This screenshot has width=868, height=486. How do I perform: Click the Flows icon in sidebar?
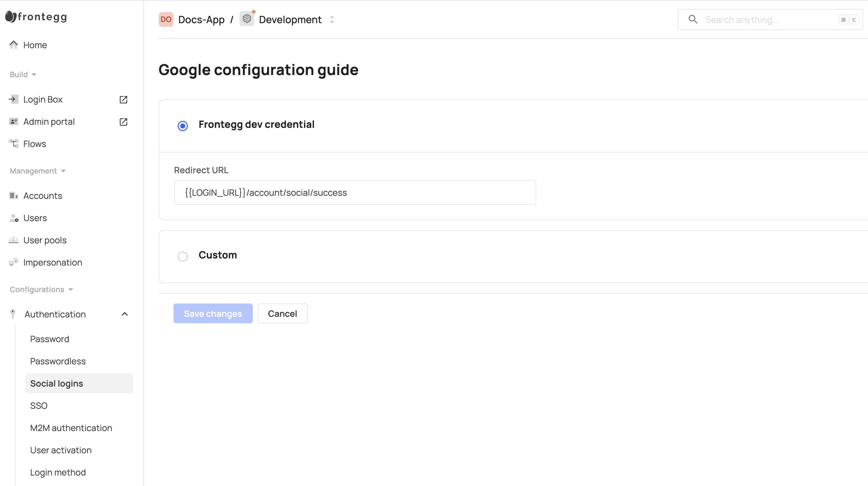coord(14,144)
